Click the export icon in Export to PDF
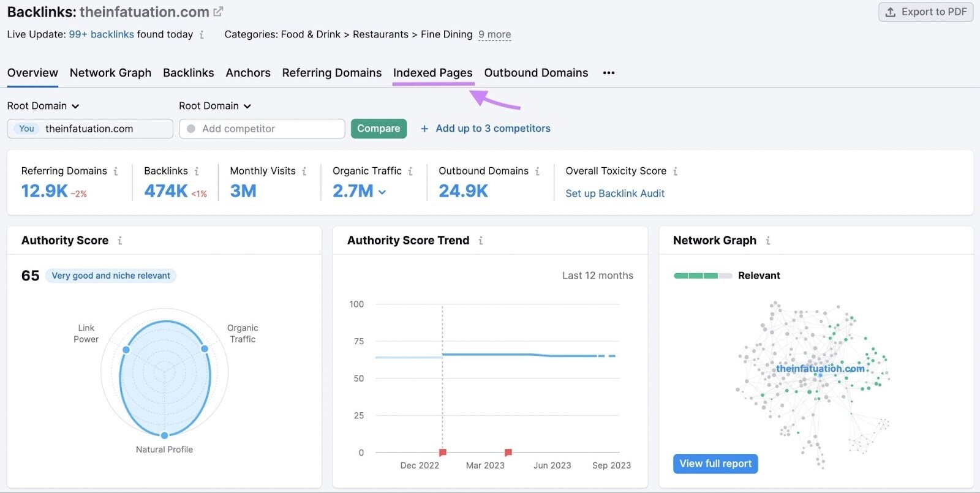 coord(891,12)
